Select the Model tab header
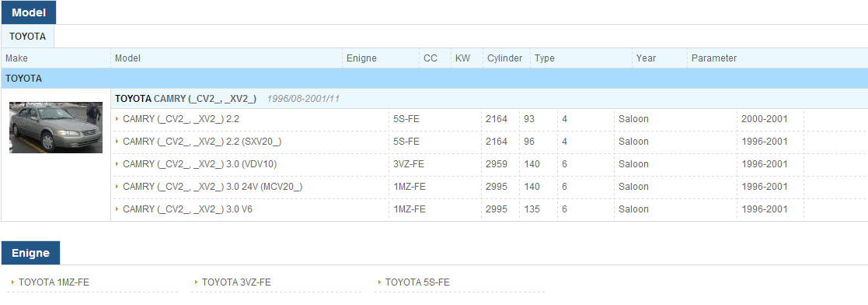Image resolution: width=868 pixels, height=305 pixels. click(28, 12)
